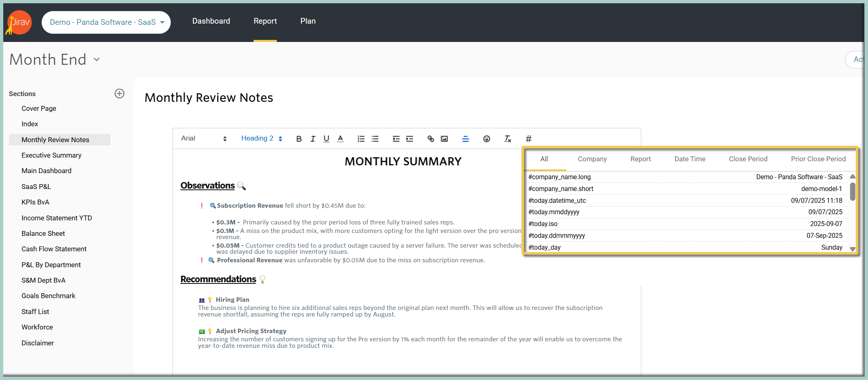Select the Date Time variables tab

690,159
